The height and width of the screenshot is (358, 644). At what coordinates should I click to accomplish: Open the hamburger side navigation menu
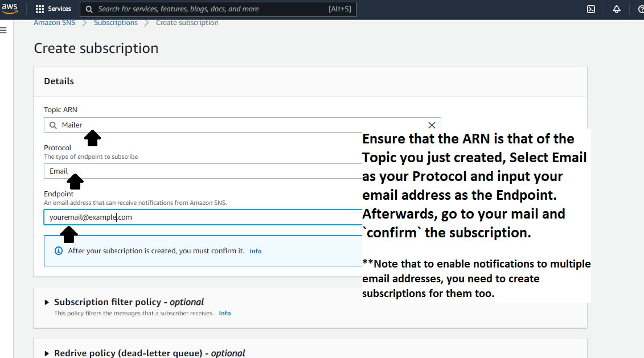pyautogui.click(x=3, y=30)
